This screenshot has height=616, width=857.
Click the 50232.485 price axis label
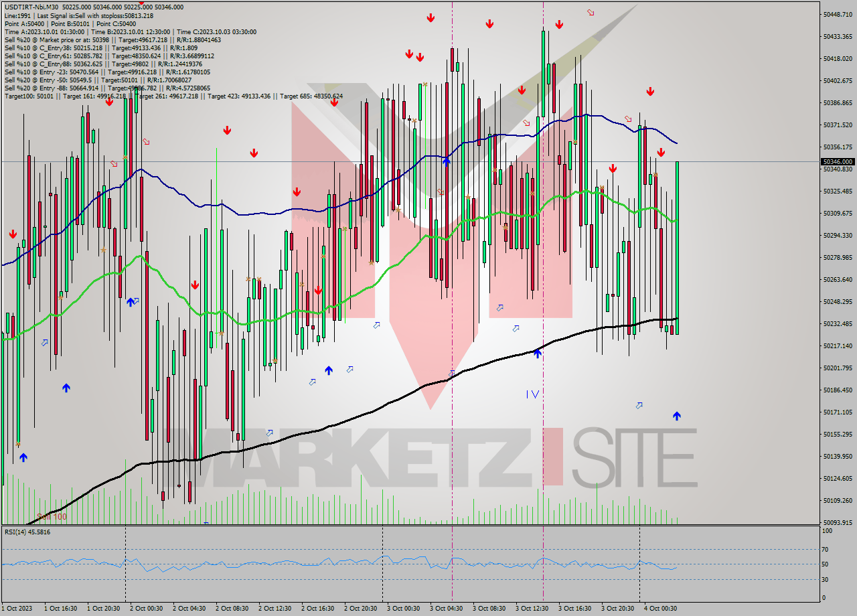(x=837, y=323)
